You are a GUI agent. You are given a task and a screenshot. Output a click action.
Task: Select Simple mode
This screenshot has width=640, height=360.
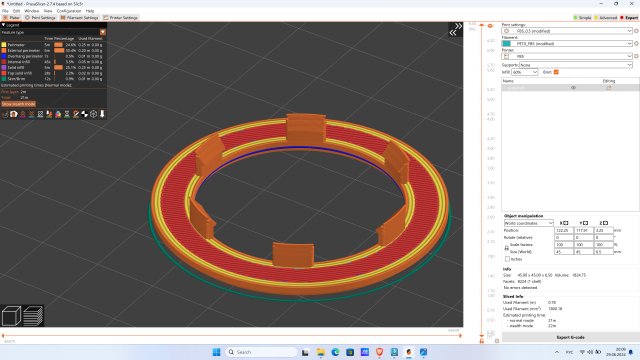582,18
